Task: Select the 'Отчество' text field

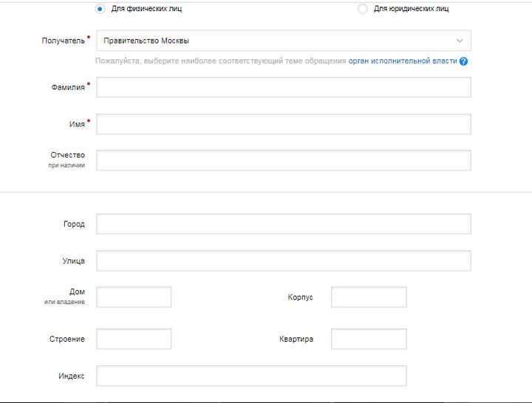Action: click(283, 160)
